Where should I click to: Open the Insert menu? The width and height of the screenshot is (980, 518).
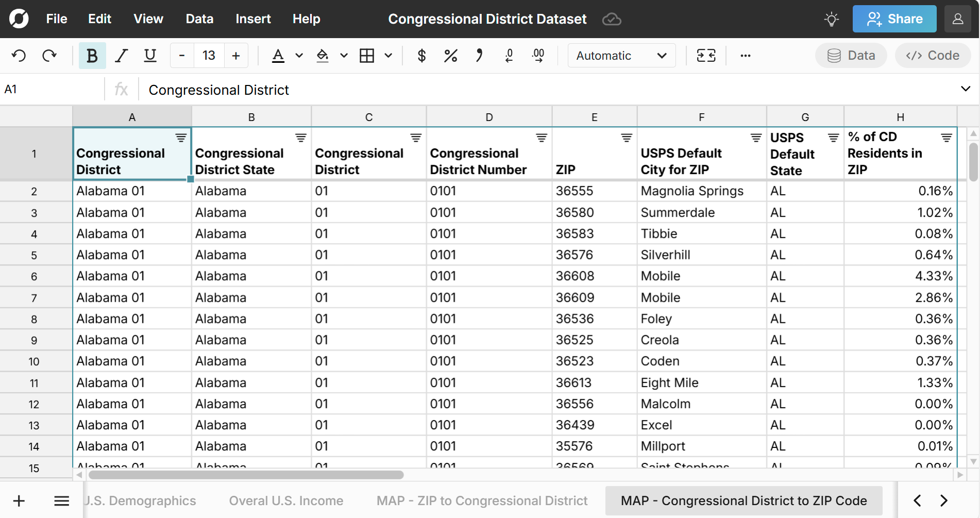253,19
